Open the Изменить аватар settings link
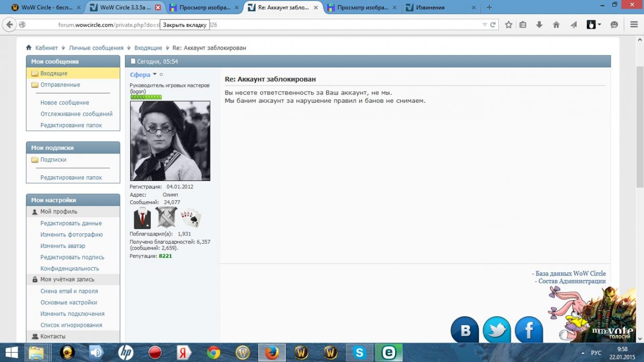This screenshot has height=362, width=644. tap(63, 246)
